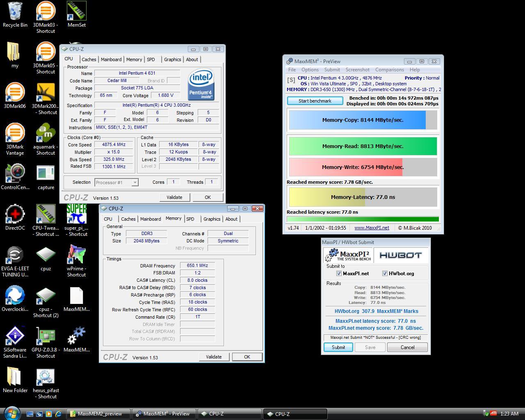Launch the SiSoftware Sandra icon
The width and height of the screenshot is (525, 420).
15,342
